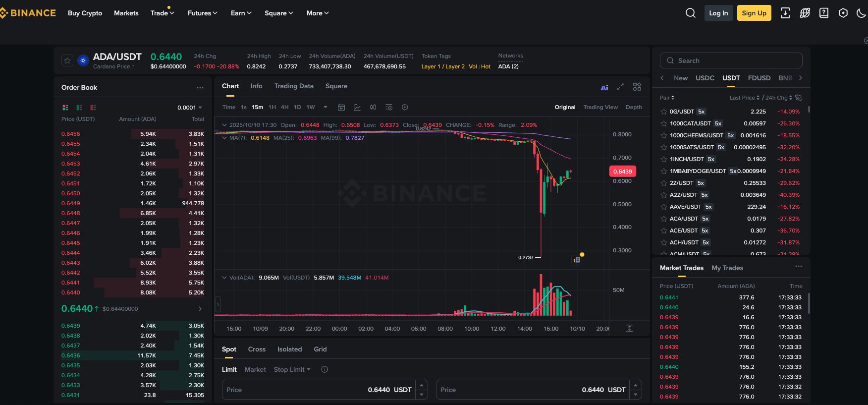Add ADA/USDT to favorites with star

[67, 60]
